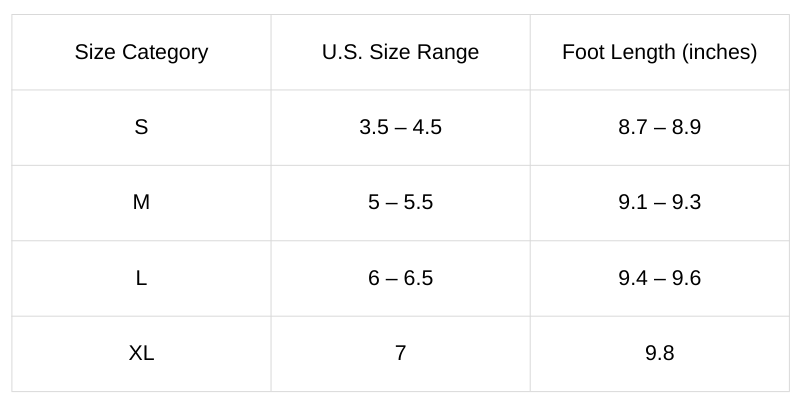Click the value 5.5 in M row
The image size is (800, 400).
[x=418, y=203]
